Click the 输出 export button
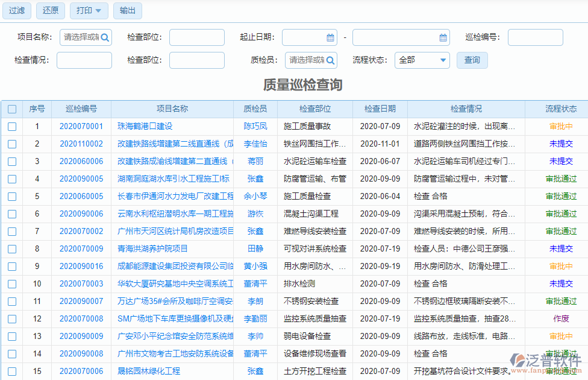Viewport: 588px width, 380px height. point(127,10)
